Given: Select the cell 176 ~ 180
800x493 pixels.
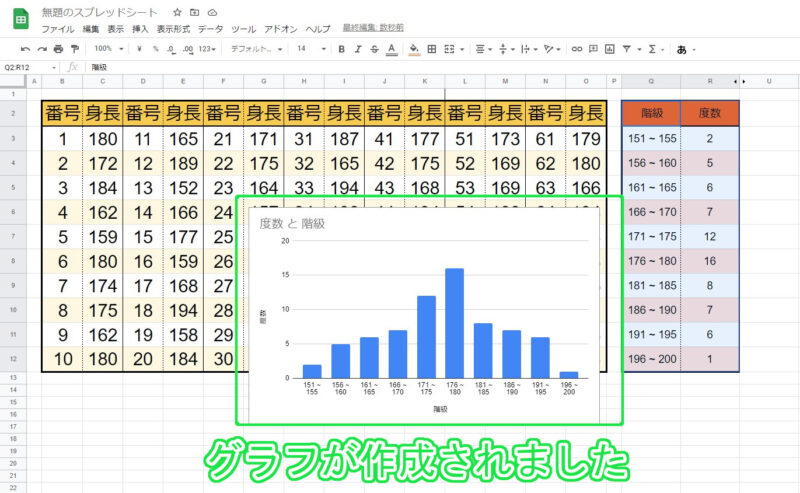Looking at the screenshot, I should click(652, 261).
